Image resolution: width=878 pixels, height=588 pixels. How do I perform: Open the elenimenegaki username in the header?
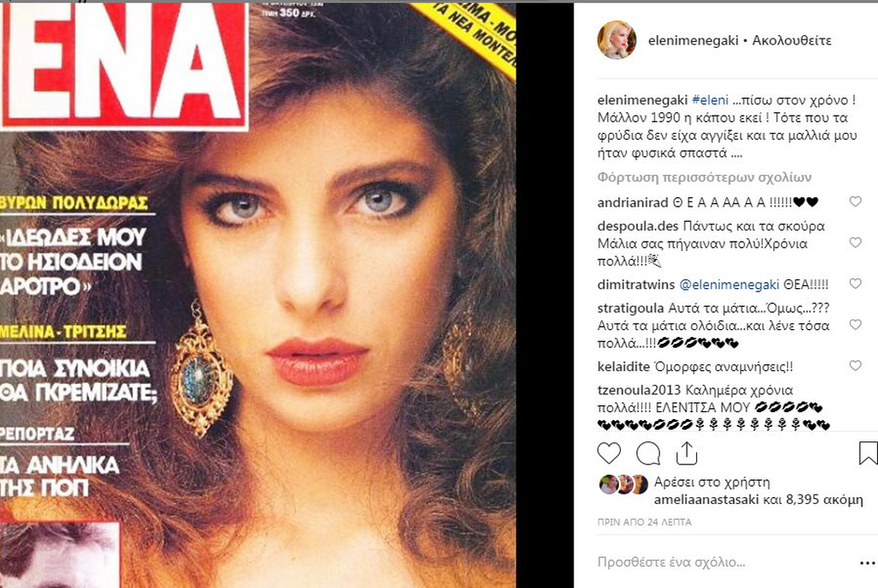point(693,40)
